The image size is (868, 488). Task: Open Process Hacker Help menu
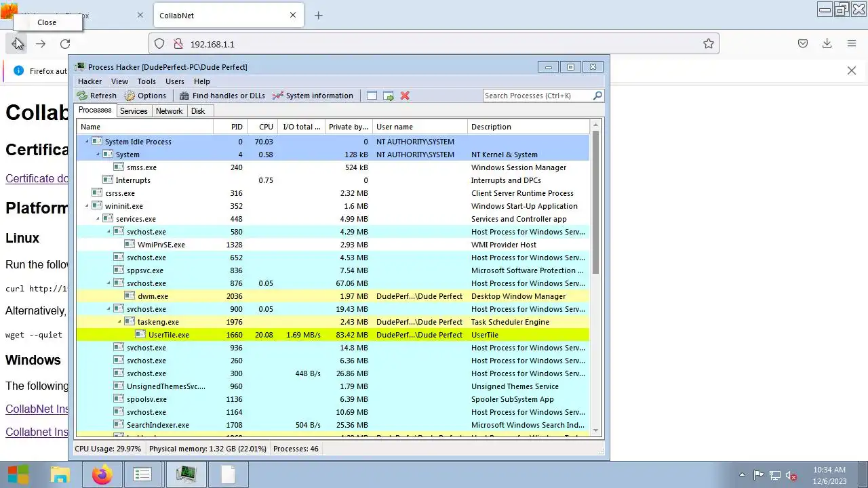202,81
